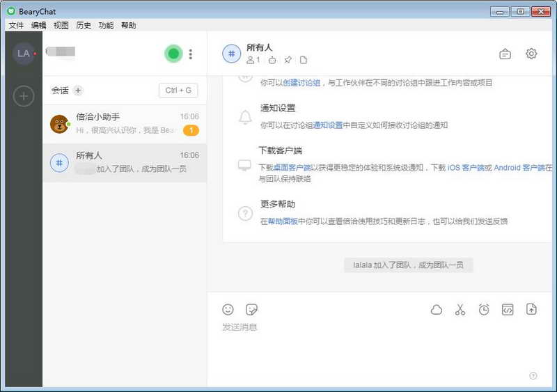Click the 创建讨论组 link
The width and height of the screenshot is (557, 392).
click(x=301, y=83)
